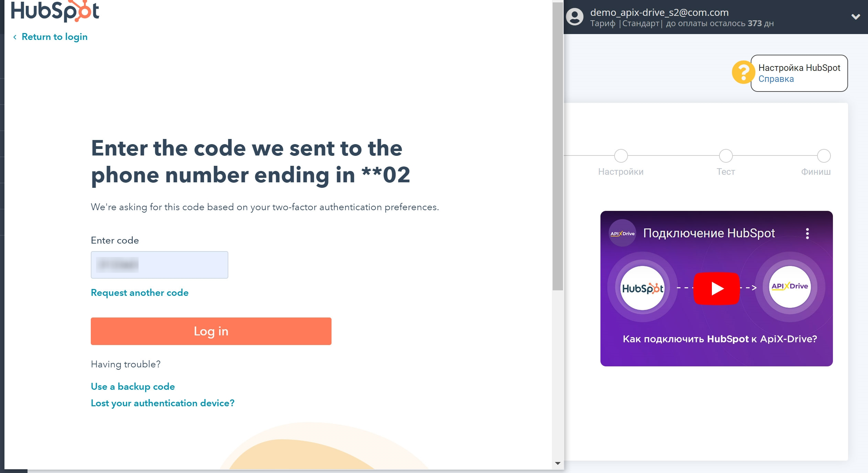Click the Enter code input field
Image resolution: width=868 pixels, height=473 pixels.
(160, 265)
